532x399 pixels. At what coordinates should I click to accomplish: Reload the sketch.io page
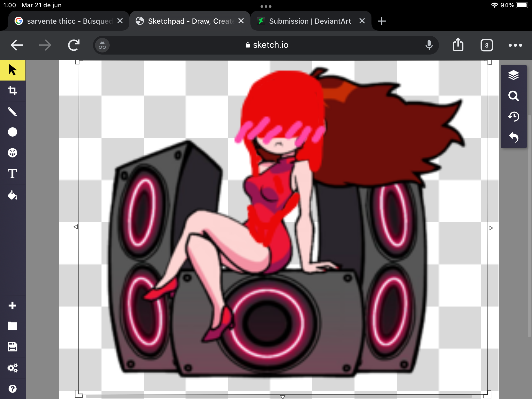pyautogui.click(x=74, y=45)
